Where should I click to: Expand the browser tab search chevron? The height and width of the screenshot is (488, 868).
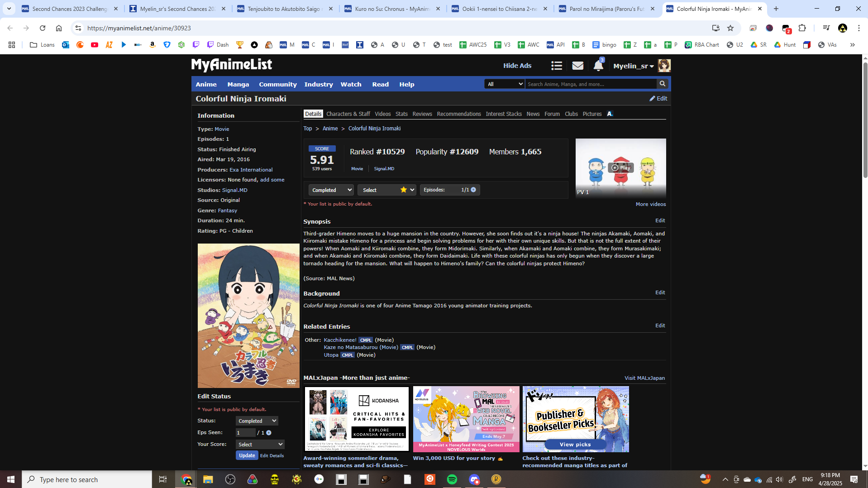pos(9,9)
